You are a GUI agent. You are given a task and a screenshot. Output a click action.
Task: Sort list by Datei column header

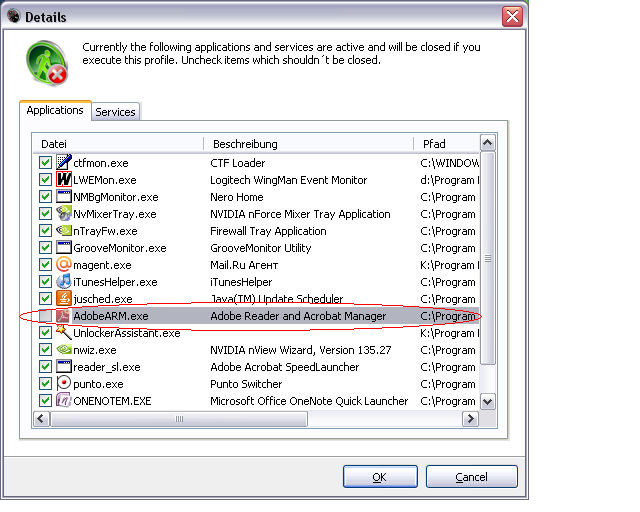[x=118, y=144]
